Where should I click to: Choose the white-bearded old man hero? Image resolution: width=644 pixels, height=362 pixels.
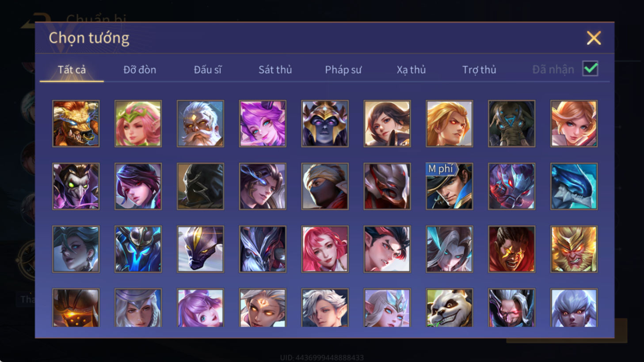pos(200,124)
